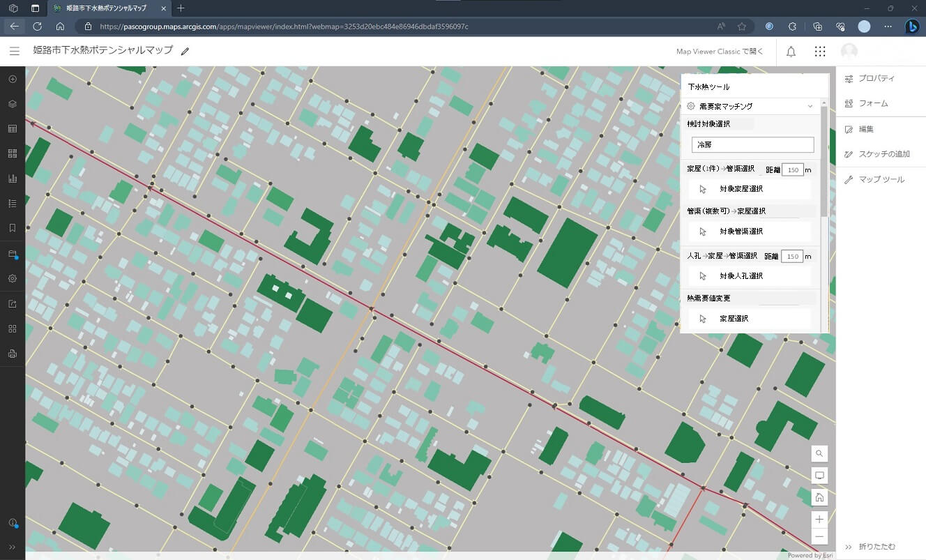Screen dimensions: 926x560
Task: Click the 検討対象選択 label
Action: pyautogui.click(x=708, y=123)
